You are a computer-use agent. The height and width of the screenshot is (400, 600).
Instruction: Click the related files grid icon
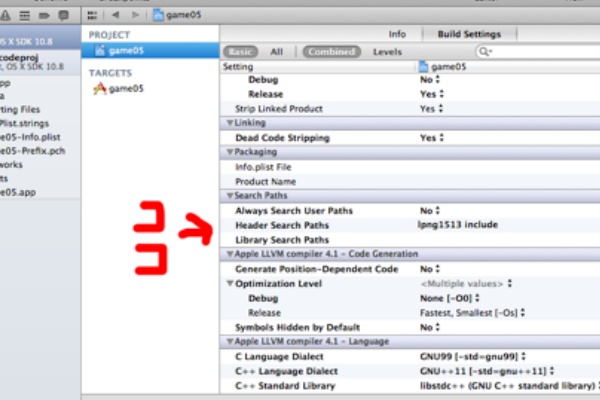click(x=93, y=16)
